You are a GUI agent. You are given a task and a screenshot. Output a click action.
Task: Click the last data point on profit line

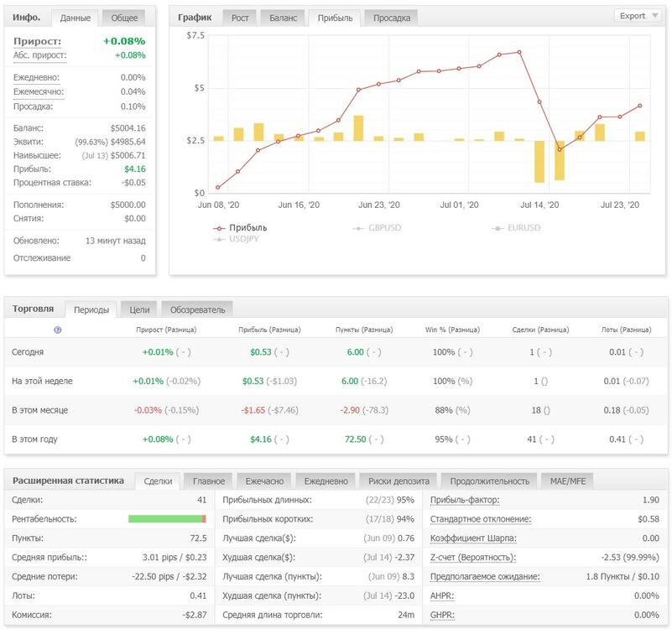(640, 106)
